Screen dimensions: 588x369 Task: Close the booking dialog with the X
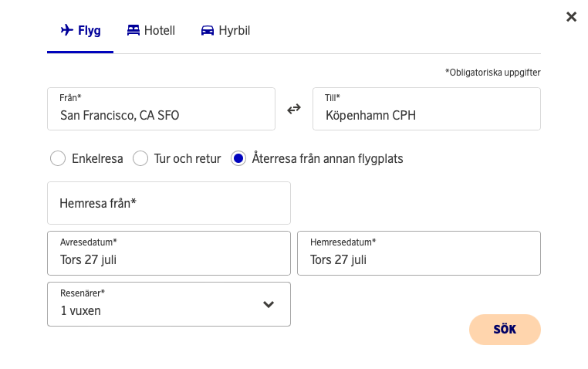[x=571, y=17]
